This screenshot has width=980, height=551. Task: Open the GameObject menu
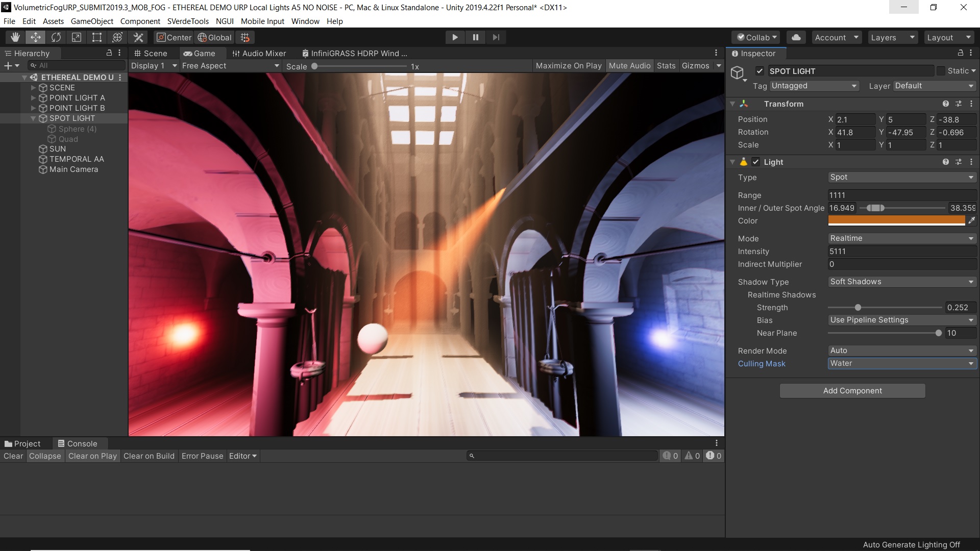point(91,21)
